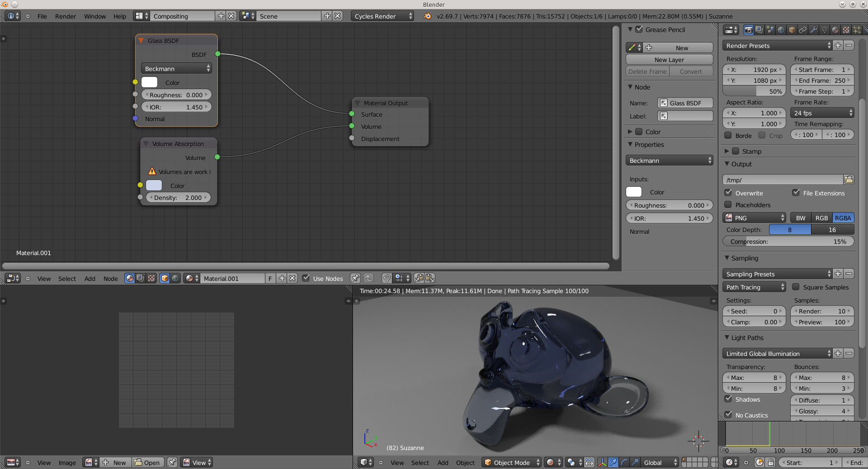The width and height of the screenshot is (868, 469).
Task: Open the Scene properties tab icon
Action: click(770, 30)
